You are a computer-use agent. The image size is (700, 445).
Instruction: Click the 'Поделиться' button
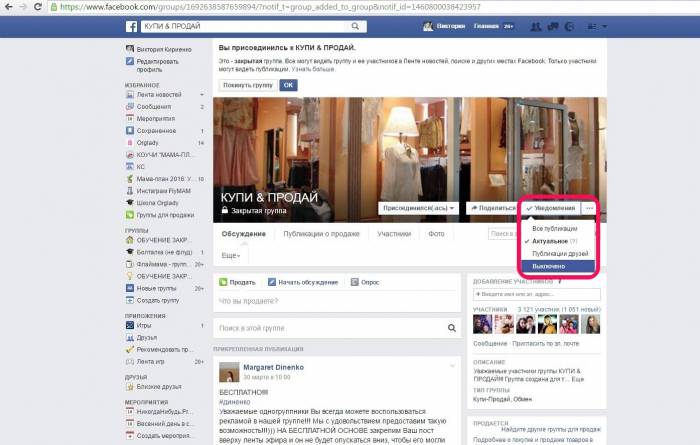click(492, 208)
